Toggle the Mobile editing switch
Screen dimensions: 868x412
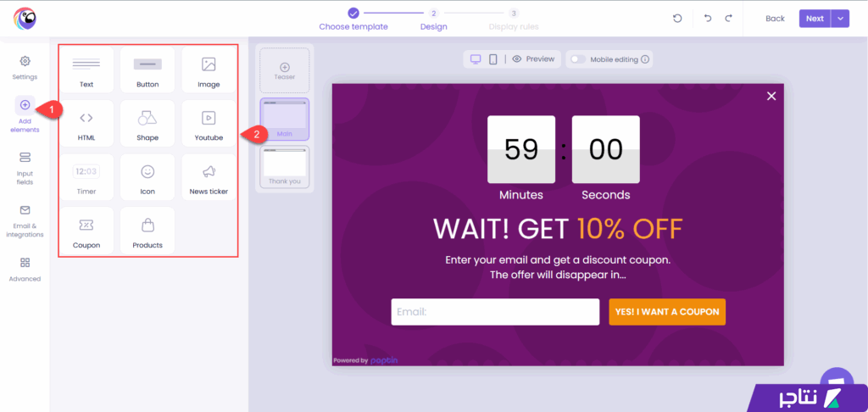coord(578,59)
